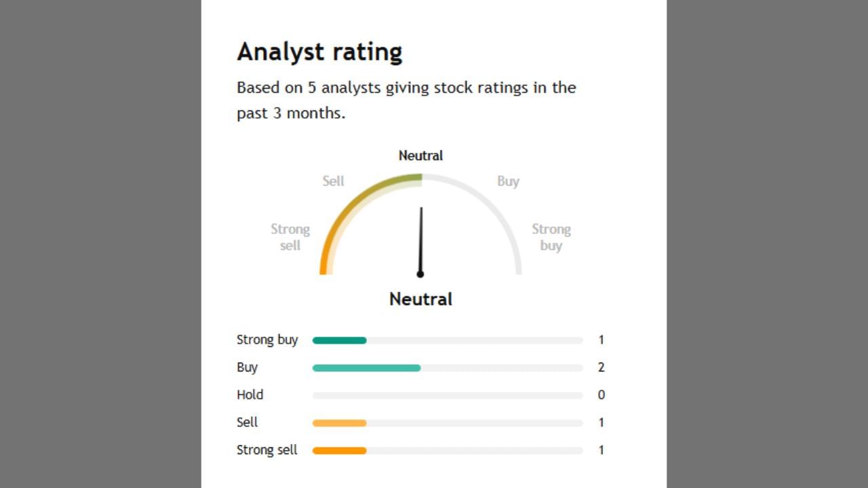Click the "Strong buy" label in the ratings list

click(267, 340)
